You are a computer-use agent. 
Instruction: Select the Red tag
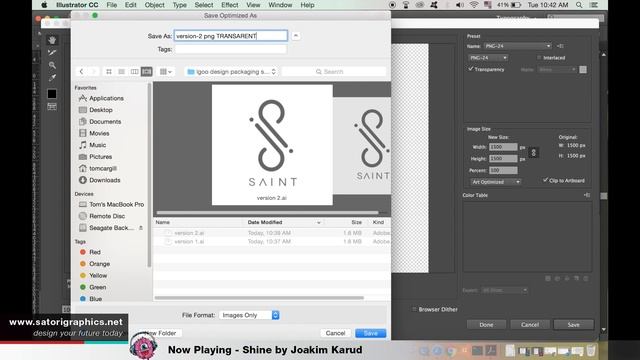[95, 252]
